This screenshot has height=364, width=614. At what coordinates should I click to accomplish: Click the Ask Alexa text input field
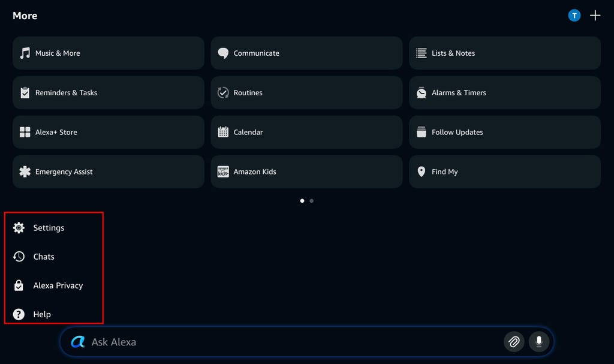pos(288,342)
